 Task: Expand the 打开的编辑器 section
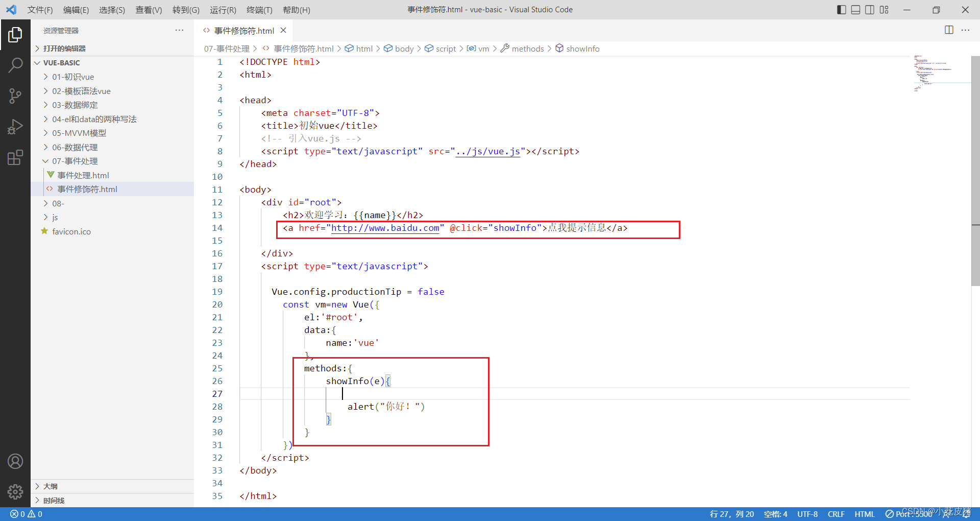(112, 49)
